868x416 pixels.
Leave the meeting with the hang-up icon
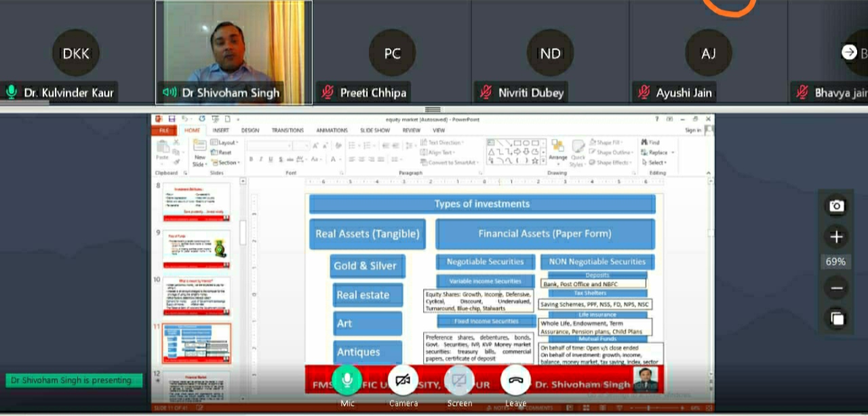click(515, 380)
